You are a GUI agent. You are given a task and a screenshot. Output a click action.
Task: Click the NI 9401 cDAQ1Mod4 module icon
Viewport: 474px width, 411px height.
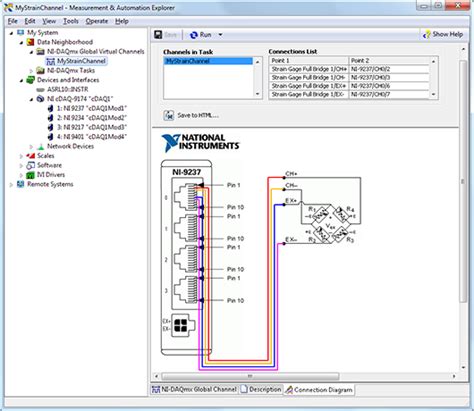coord(50,137)
